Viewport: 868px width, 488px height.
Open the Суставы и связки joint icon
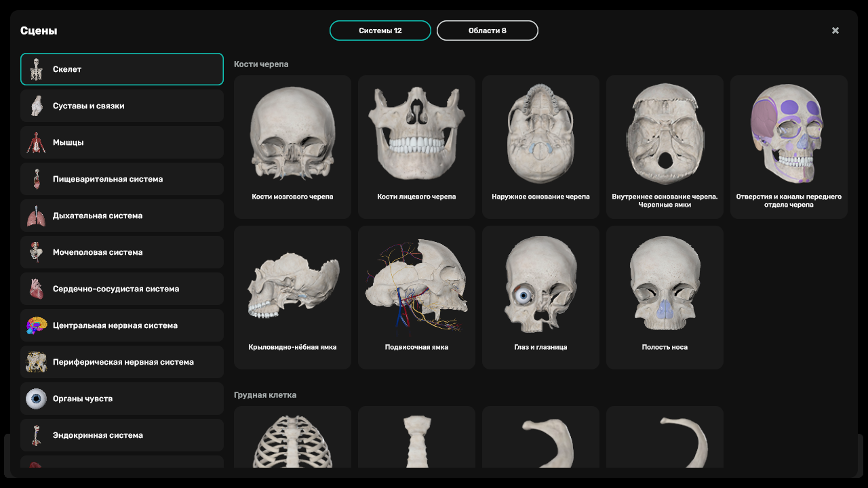coord(36,106)
